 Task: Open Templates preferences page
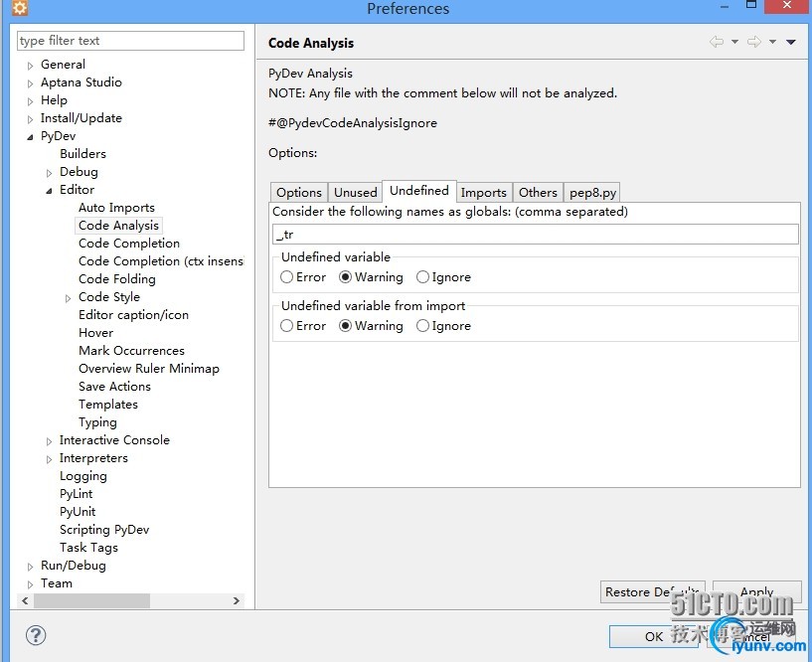pyautogui.click(x=108, y=404)
